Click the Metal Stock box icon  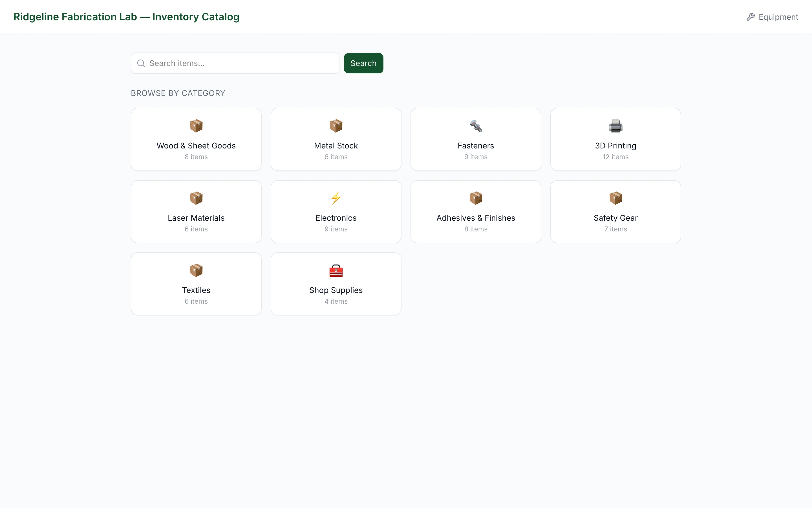[x=336, y=126]
